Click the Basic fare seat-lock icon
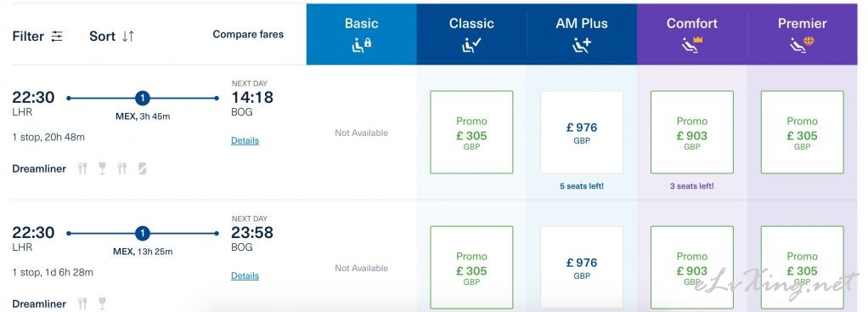 pos(362,45)
